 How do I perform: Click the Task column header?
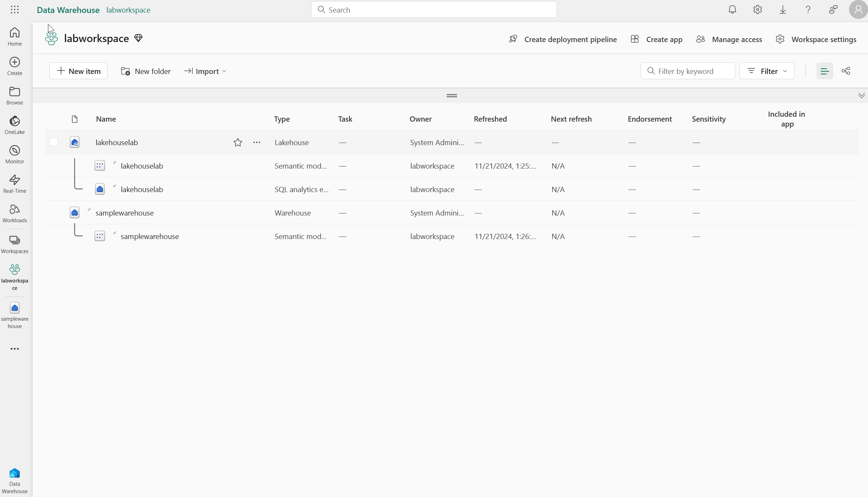point(345,119)
